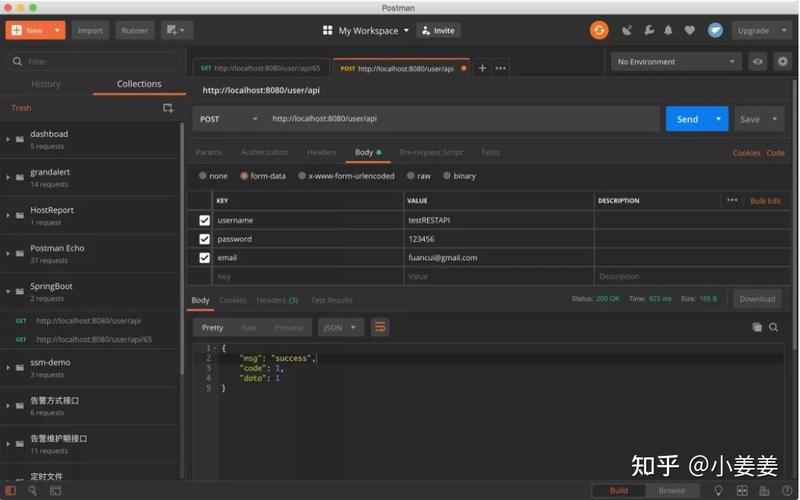Open the table columns three dots menu
Viewport: 800px width, 500px height.
[x=732, y=200]
